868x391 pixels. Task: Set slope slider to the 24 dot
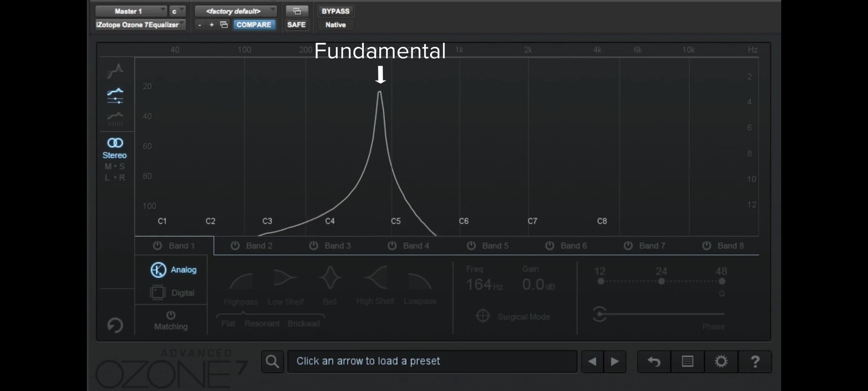661,281
